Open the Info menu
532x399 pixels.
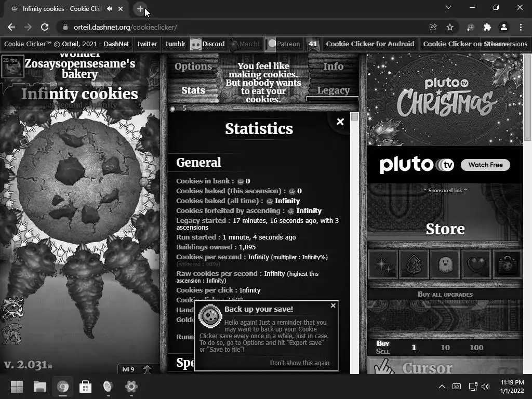point(333,66)
